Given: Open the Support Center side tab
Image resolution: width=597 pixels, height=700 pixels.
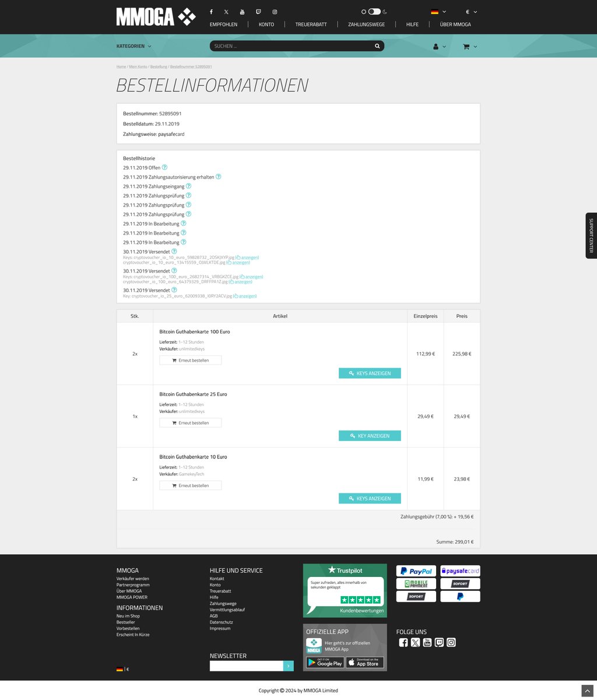Looking at the screenshot, I should tap(591, 236).
